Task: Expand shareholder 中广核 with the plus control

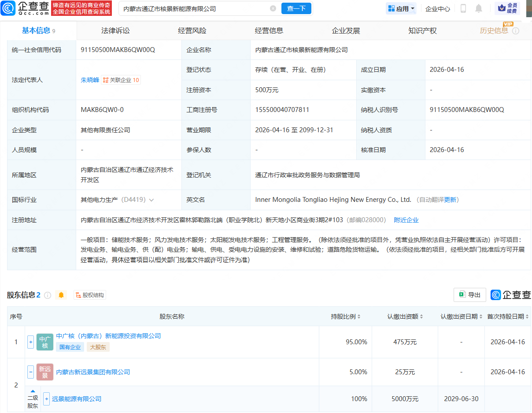Action: tap(30, 342)
